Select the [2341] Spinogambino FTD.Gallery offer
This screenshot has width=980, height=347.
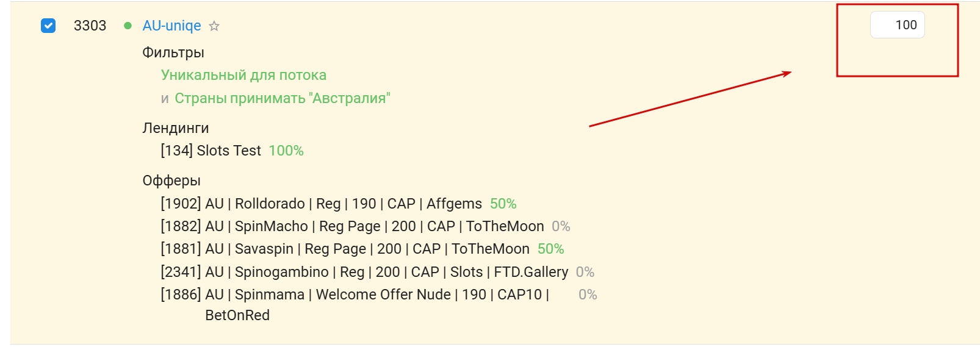pos(364,272)
